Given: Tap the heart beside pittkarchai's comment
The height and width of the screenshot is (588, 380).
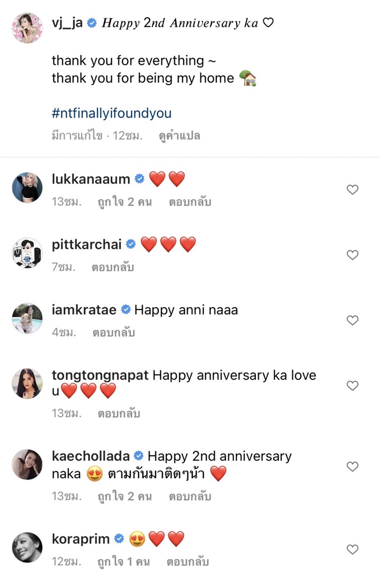Looking at the screenshot, I should 352,255.
